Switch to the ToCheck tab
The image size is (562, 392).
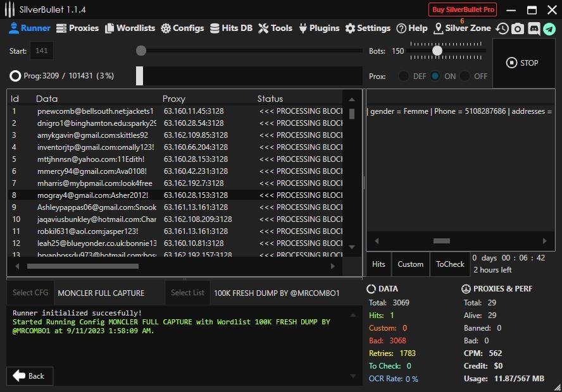pos(450,264)
